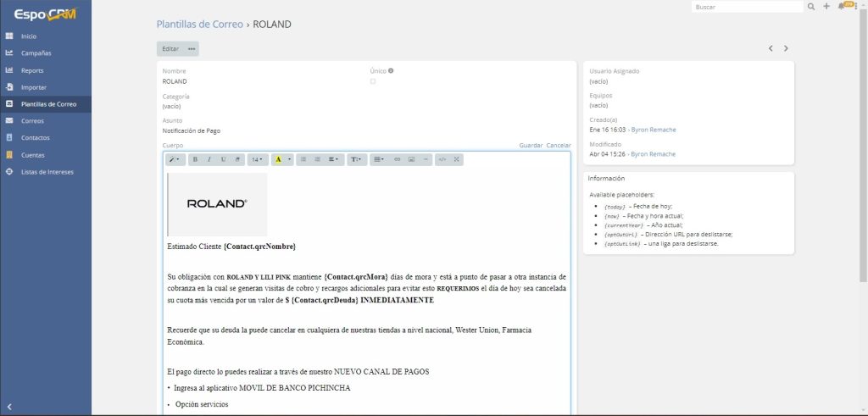
Task: Insert a hyperlink with link icon
Action: [x=397, y=159]
